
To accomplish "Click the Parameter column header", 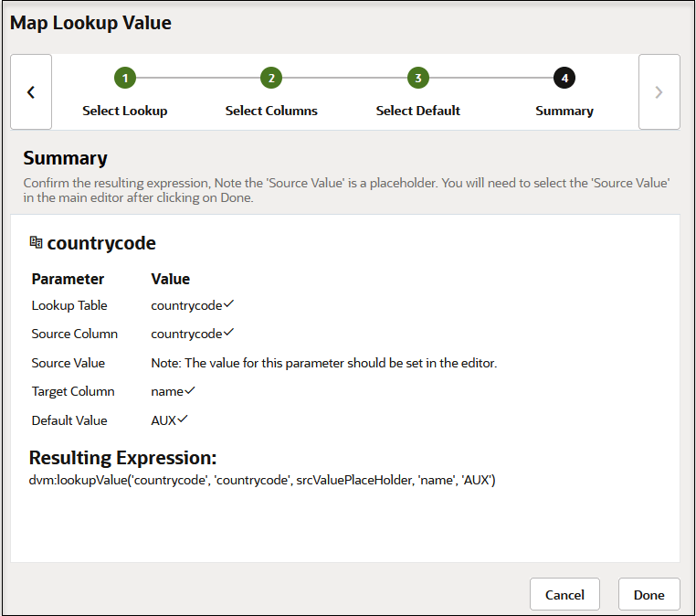I will [68, 279].
